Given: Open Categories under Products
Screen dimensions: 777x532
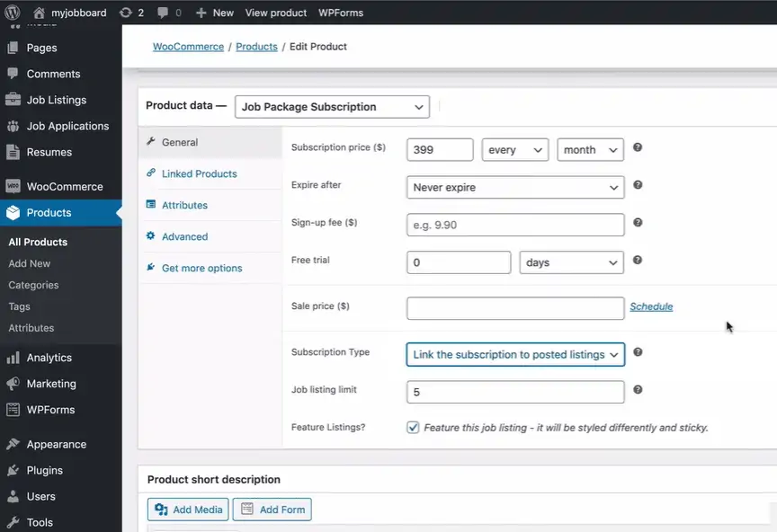Looking at the screenshot, I should (33, 285).
